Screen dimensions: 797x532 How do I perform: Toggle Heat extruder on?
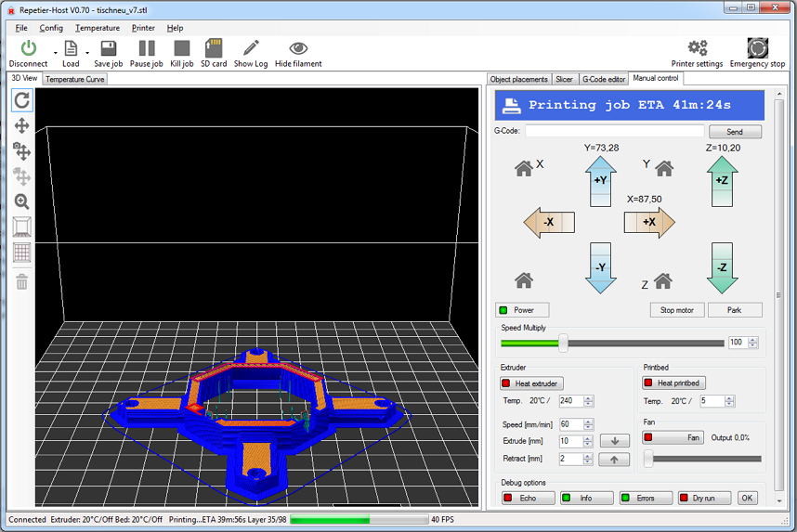(531, 383)
